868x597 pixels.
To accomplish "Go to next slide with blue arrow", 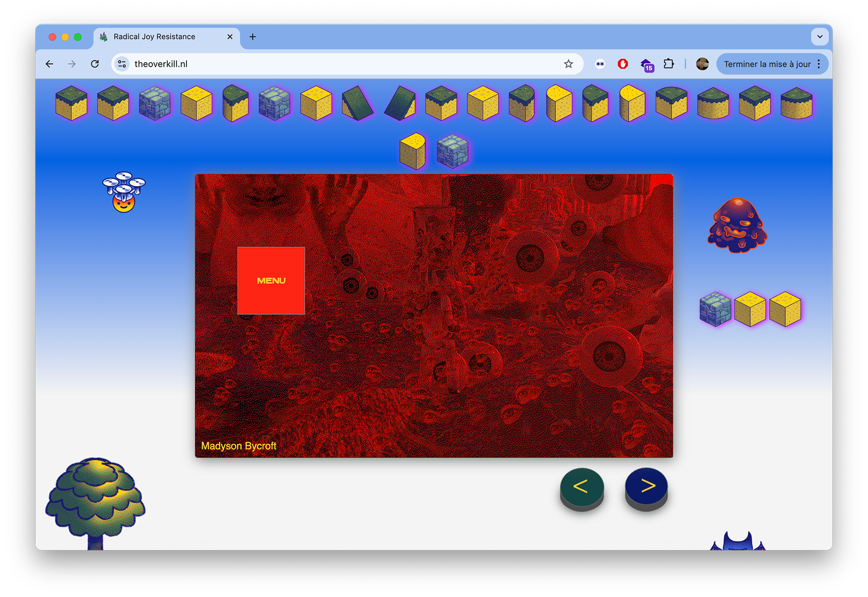I will (646, 487).
